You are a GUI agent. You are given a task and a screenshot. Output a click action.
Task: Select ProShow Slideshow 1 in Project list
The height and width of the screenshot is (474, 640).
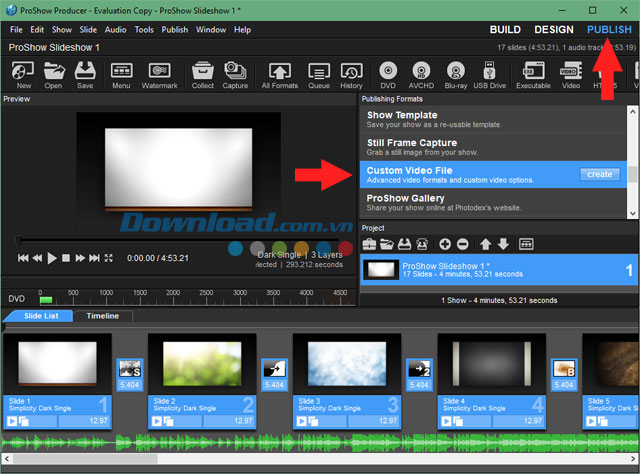499,270
